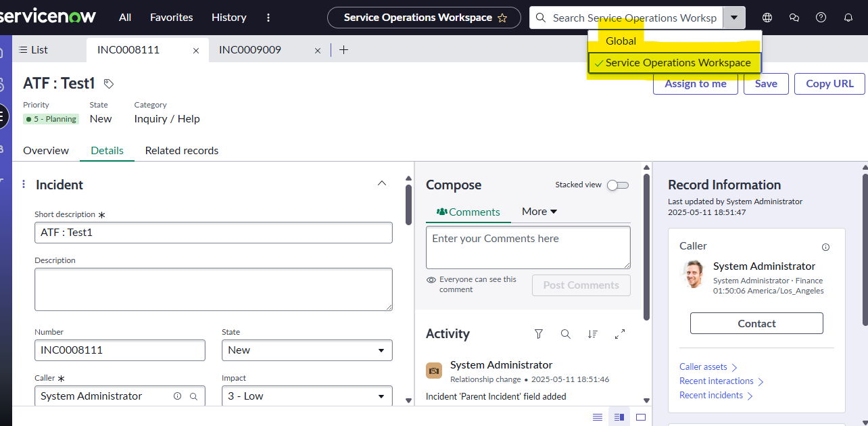This screenshot has width=868, height=426.
Task: Switch to the Related records tab
Action: (x=181, y=150)
